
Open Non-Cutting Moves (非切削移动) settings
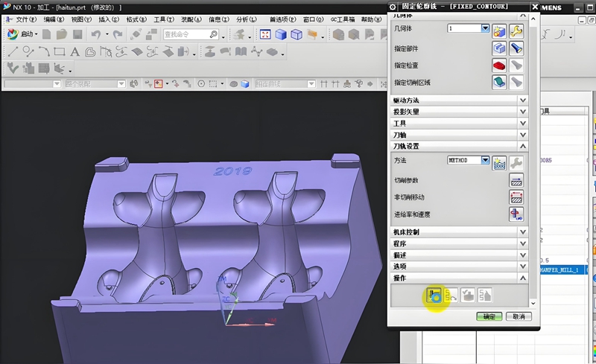(516, 197)
